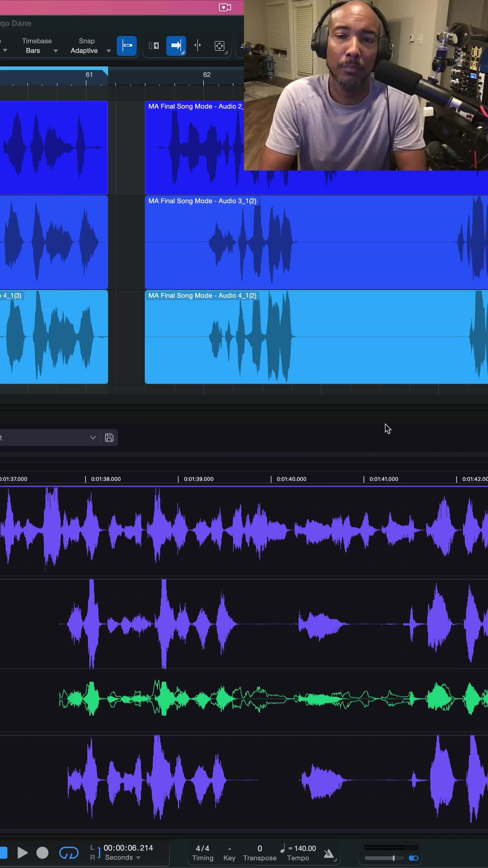Click the video camera icon in the pink bar
This screenshot has height=868, width=488.
(225, 7)
